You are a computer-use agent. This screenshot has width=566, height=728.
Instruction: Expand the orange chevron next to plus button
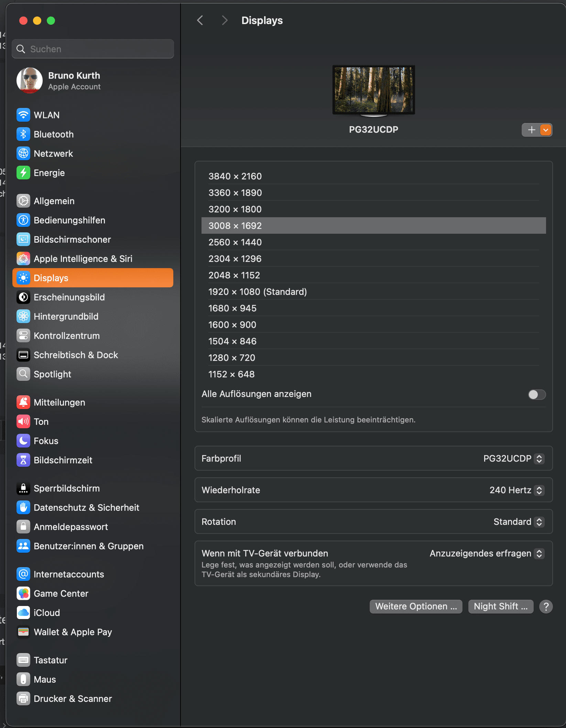[x=546, y=130]
